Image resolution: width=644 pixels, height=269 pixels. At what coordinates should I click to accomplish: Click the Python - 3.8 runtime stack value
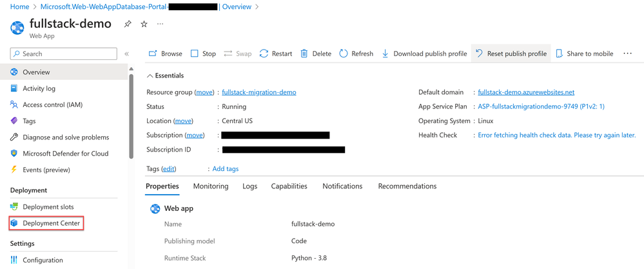[309, 258]
